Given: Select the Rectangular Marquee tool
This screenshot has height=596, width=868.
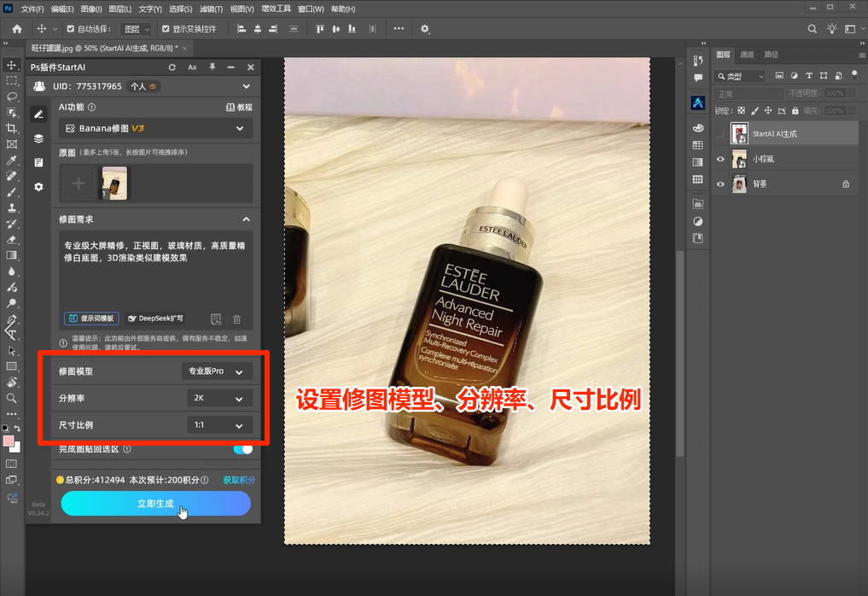Looking at the screenshot, I should tap(12, 81).
